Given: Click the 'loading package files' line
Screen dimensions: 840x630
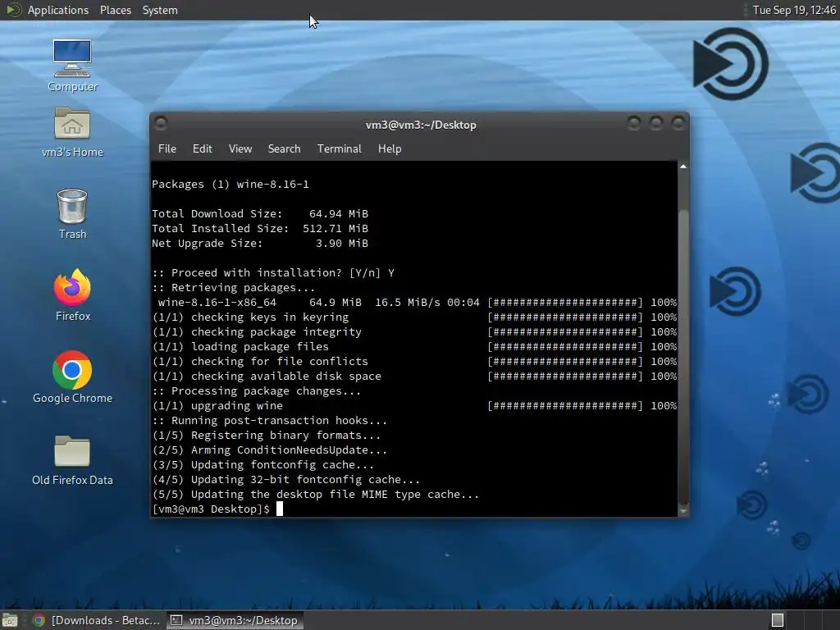Looking at the screenshot, I should click(x=414, y=347).
